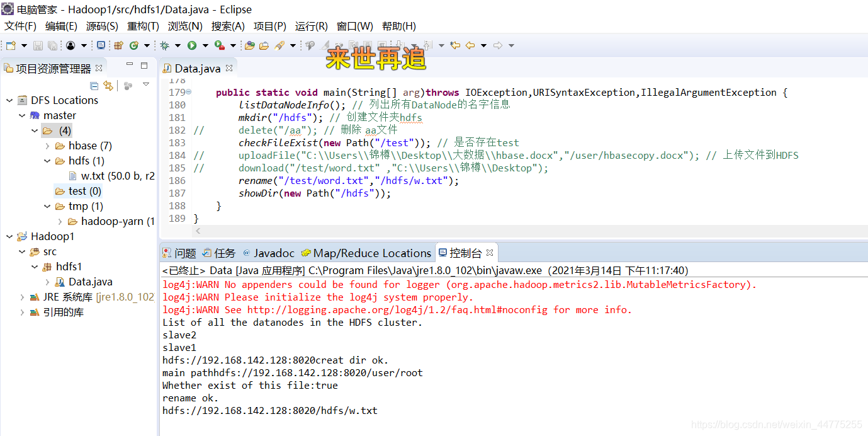The width and height of the screenshot is (868, 436).
Task: Minimize the project explorer view
Action: point(130,64)
